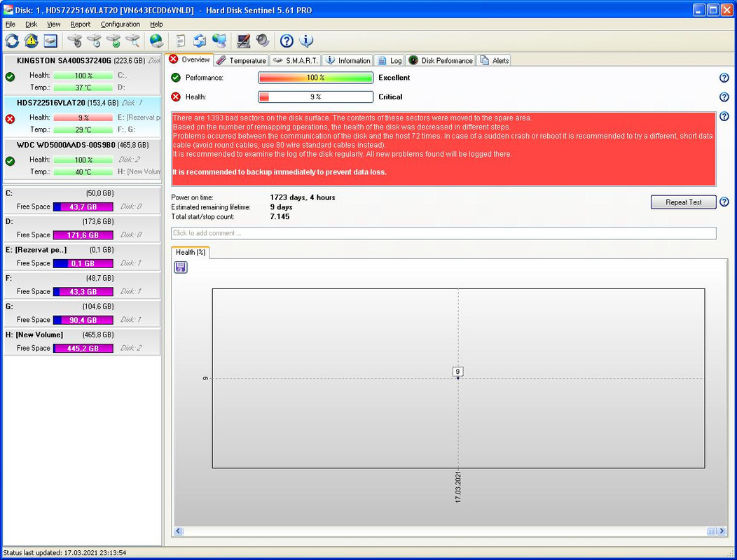Click the document report toolbar icon
Screen dimensions: 737x560
181,41
